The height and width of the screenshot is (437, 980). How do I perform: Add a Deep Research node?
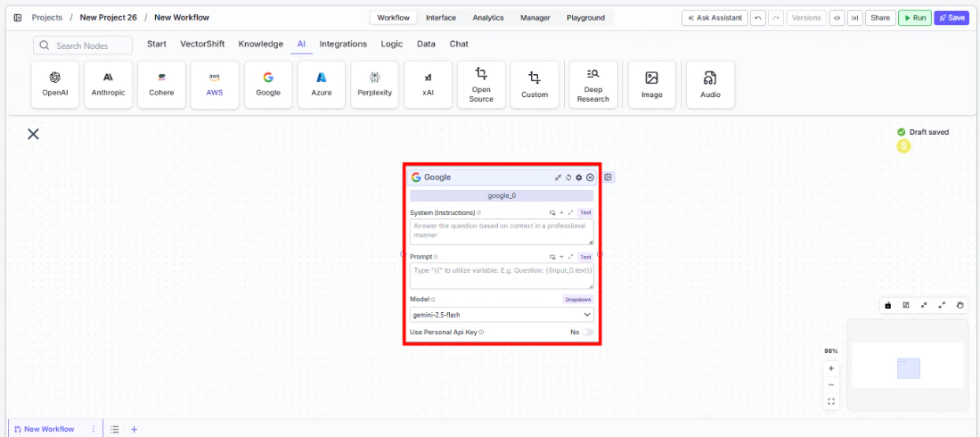[593, 85]
